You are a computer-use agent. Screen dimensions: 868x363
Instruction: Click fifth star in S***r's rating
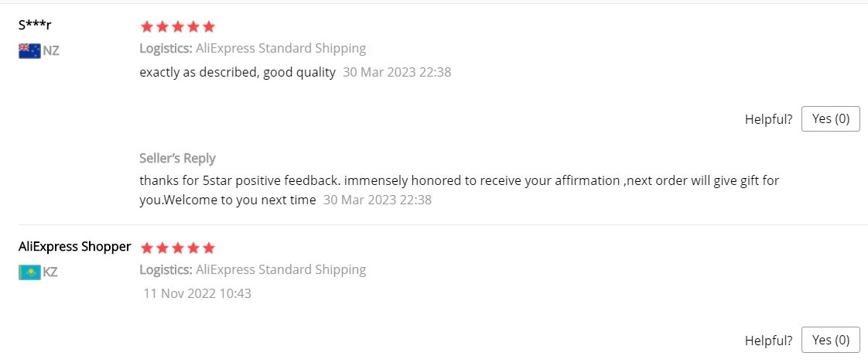[207, 27]
